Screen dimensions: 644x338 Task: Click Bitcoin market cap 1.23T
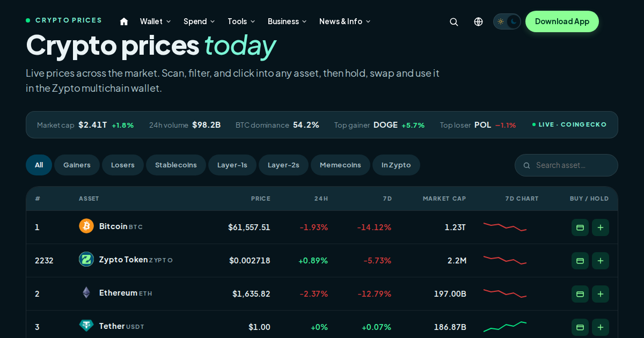[x=455, y=227]
